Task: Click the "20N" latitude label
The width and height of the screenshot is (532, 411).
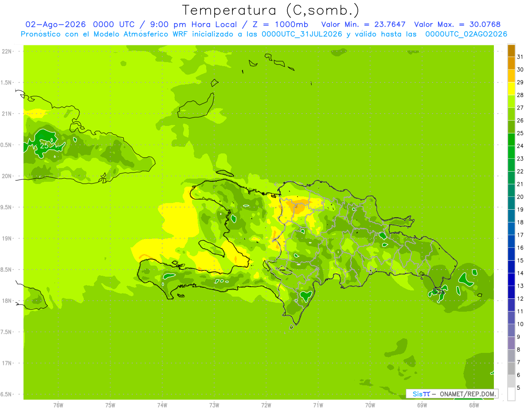Action: 7,176
